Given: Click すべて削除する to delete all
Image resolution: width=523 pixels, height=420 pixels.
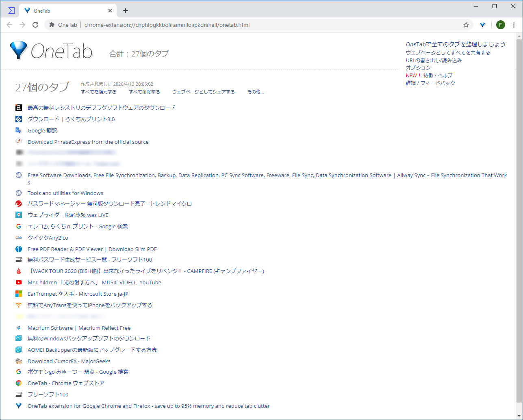Looking at the screenshot, I should pos(144,92).
